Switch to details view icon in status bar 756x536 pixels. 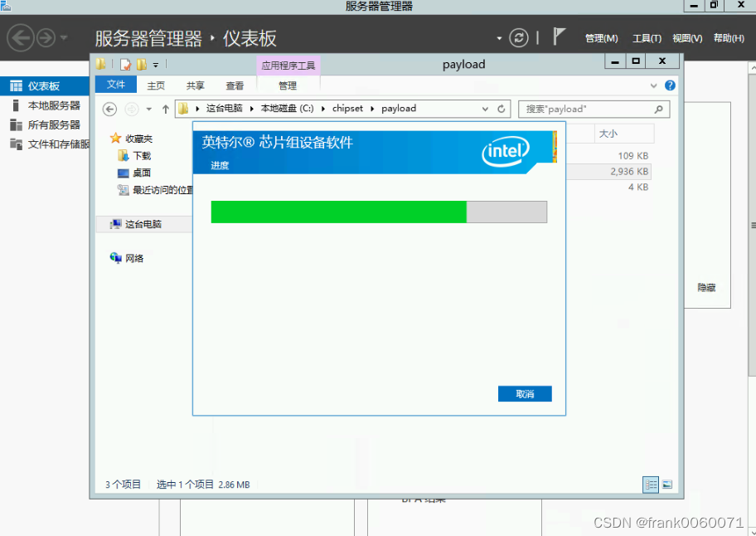pyautogui.click(x=651, y=485)
